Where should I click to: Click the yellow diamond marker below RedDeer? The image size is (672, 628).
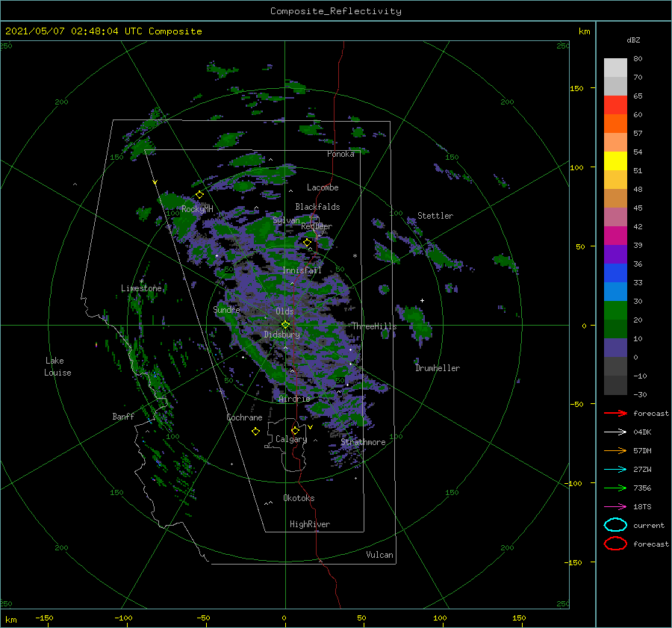click(308, 243)
